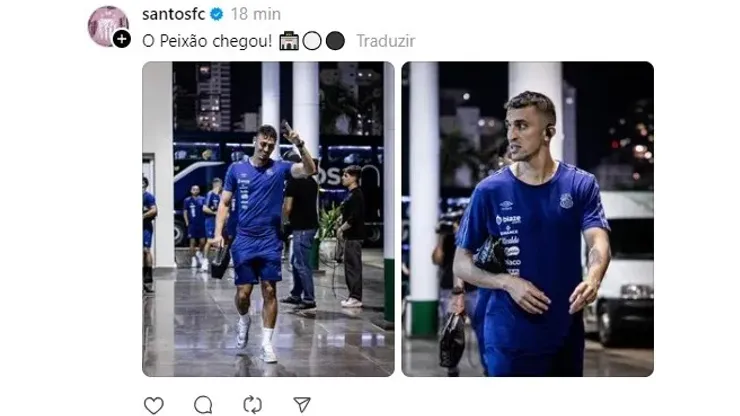Click the blue verified badge
Screen dimensions: 740x416
tap(217, 14)
